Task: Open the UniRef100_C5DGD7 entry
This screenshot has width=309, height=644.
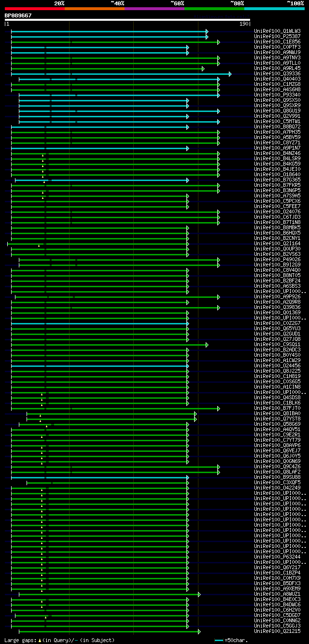Action: click(277, 615)
